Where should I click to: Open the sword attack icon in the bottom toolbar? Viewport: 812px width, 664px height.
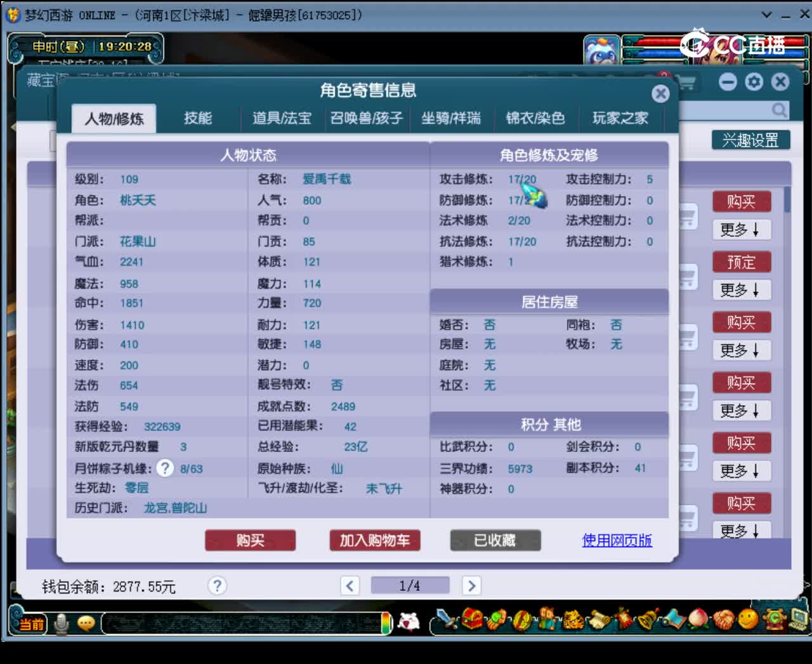[x=448, y=620]
